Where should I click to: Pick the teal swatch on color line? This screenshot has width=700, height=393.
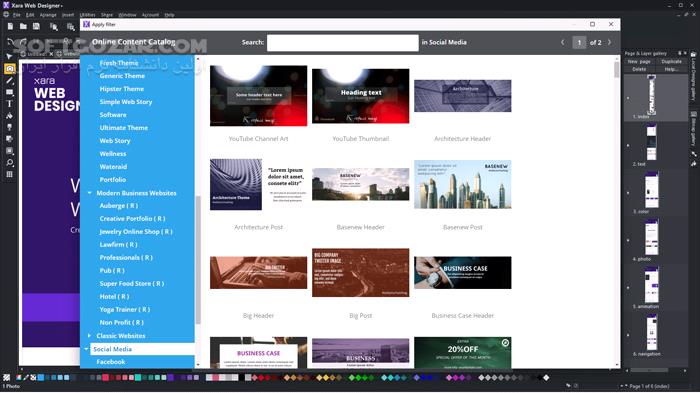138,378
